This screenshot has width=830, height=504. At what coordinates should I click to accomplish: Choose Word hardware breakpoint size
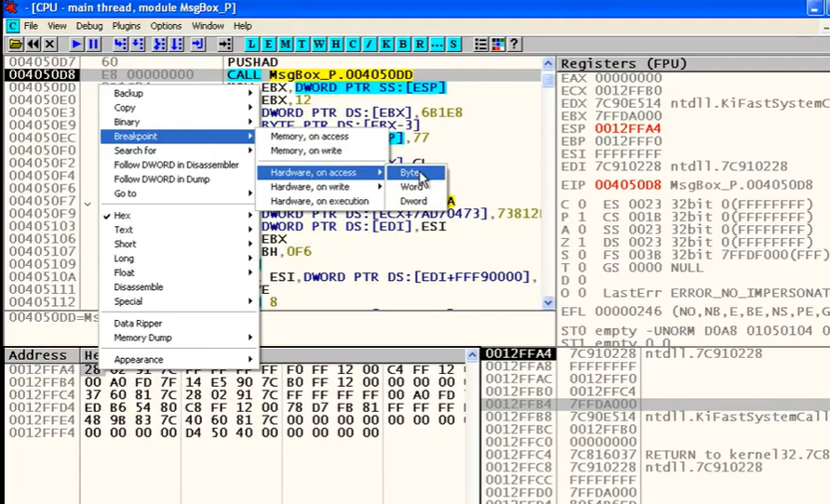tap(416, 187)
